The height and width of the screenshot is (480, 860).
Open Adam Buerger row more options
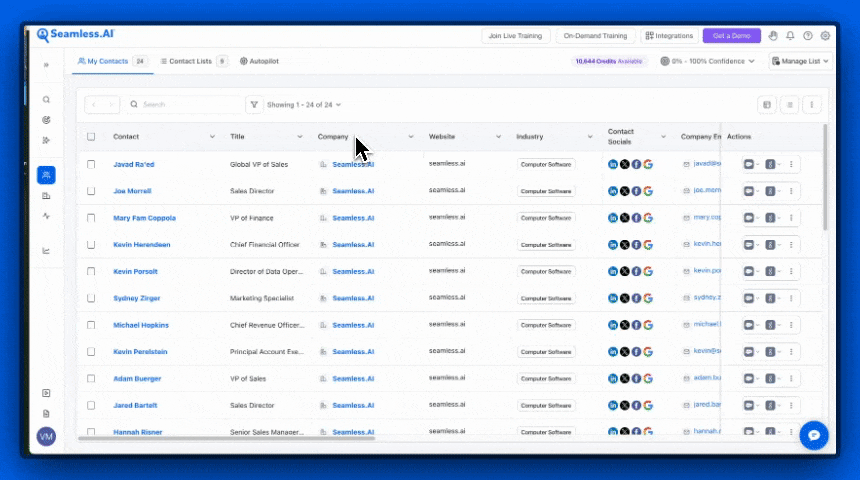(x=791, y=379)
